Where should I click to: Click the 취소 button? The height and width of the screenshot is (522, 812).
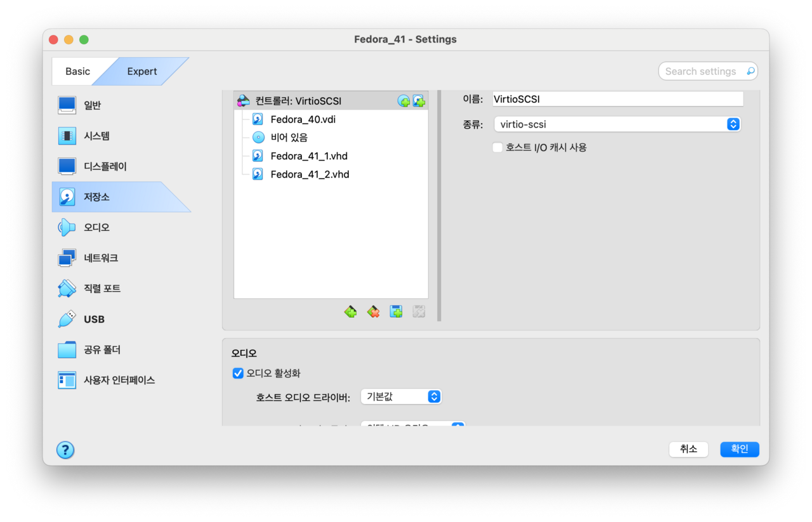point(688,449)
